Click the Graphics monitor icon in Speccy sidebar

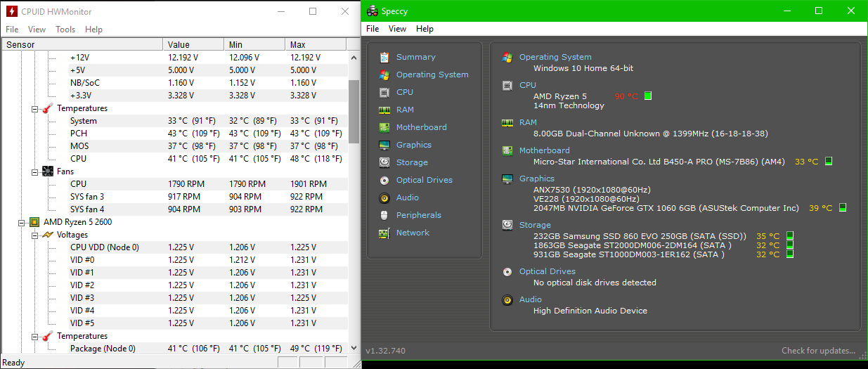click(384, 145)
